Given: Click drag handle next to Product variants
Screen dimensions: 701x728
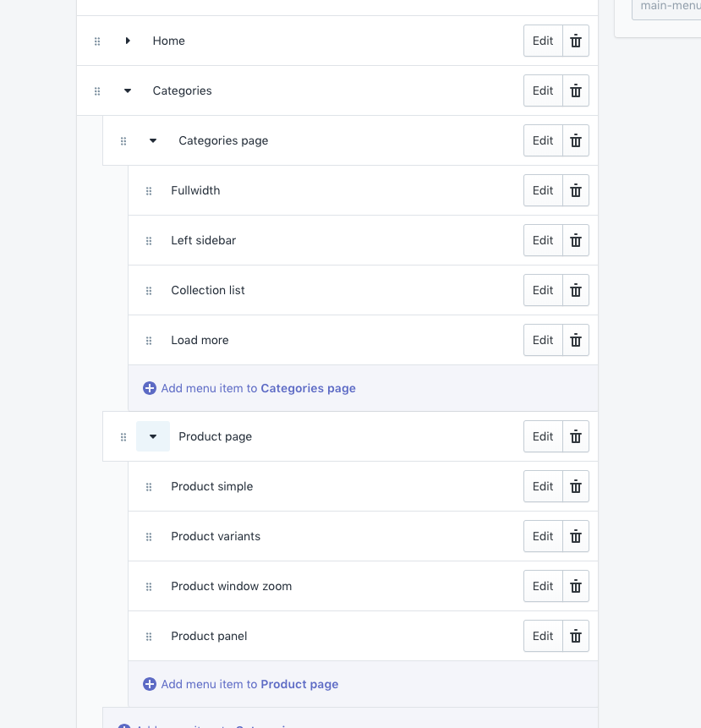Looking at the screenshot, I should (x=149, y=537).
